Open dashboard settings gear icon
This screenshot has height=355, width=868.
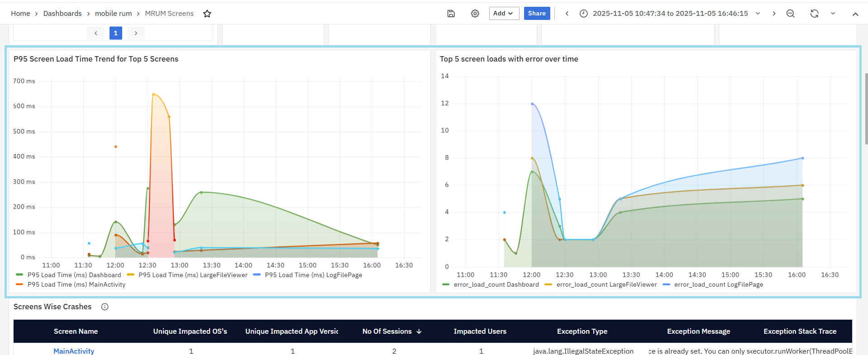point(475,14)
